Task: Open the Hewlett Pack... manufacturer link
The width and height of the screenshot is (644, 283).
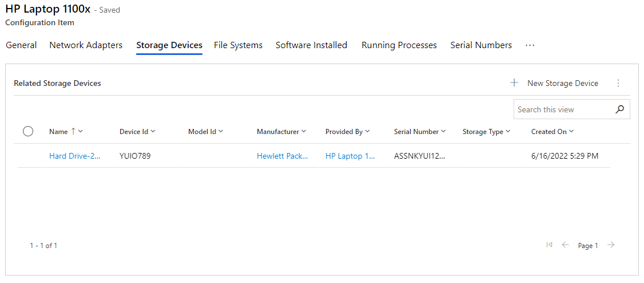Action: coord(283,156)
